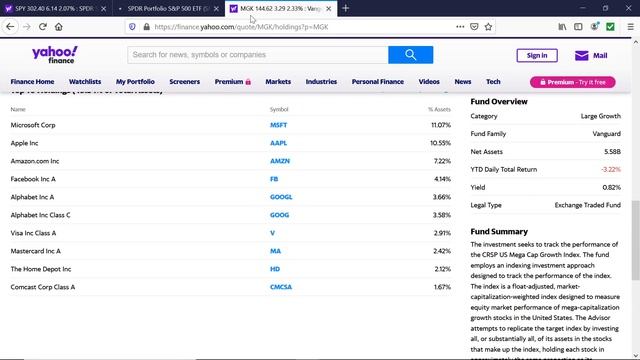Screen dimensions: 640x360
Task: Close the SPY quote tab
Action: [x=103, y=9]
